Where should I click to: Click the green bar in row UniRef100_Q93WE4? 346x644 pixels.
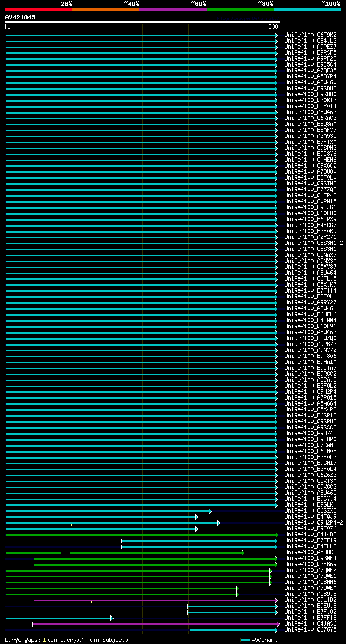pyautogui.click(x=156, y=559)
